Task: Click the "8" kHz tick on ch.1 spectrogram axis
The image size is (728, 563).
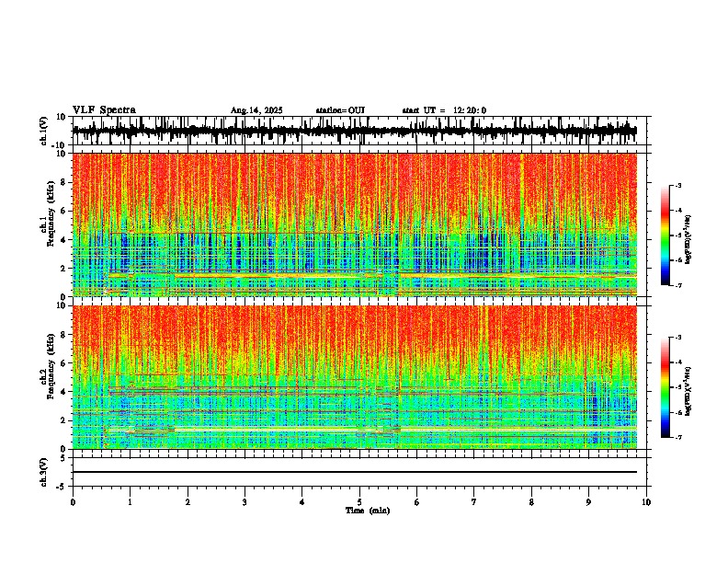Action: point(63,182)
